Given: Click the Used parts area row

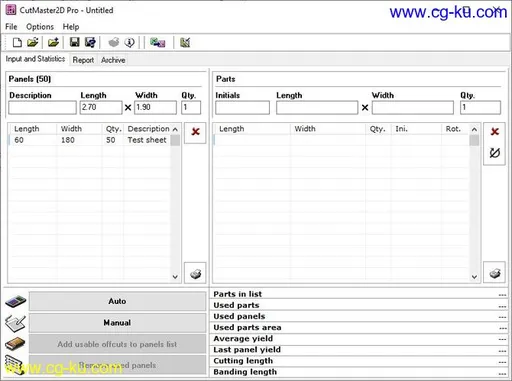Looking at the screenshot, I should pos(359,328).
